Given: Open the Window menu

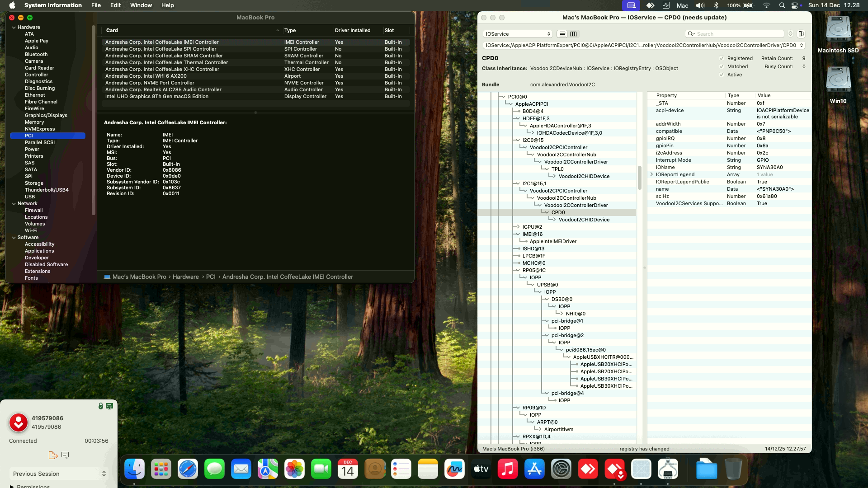Looking at the screenshot, I should click(x=141, y=5).
